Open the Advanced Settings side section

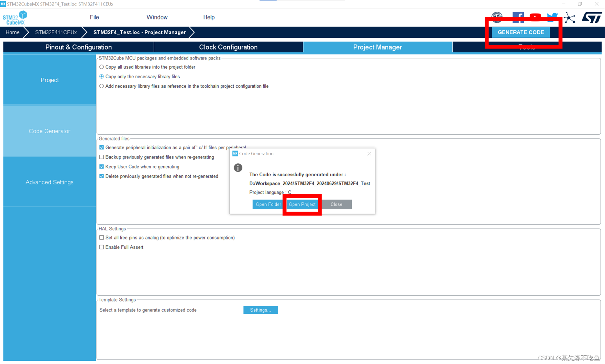[49, 182]
